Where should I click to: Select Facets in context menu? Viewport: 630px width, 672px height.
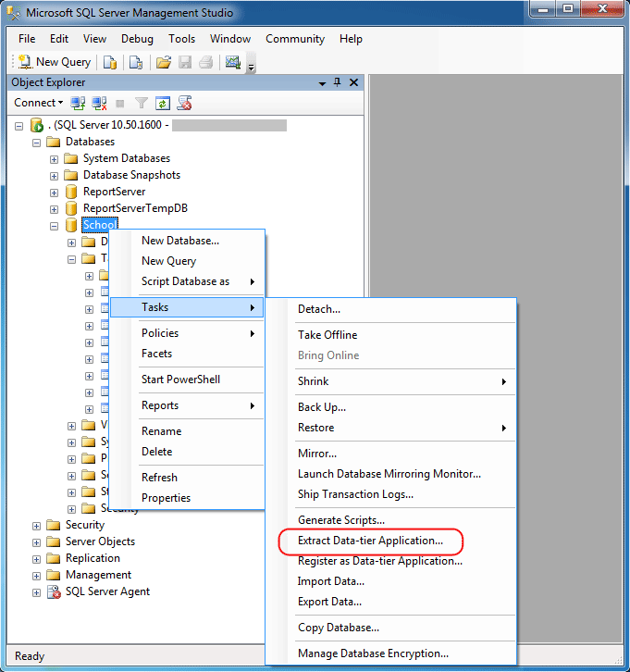point(187,354)
